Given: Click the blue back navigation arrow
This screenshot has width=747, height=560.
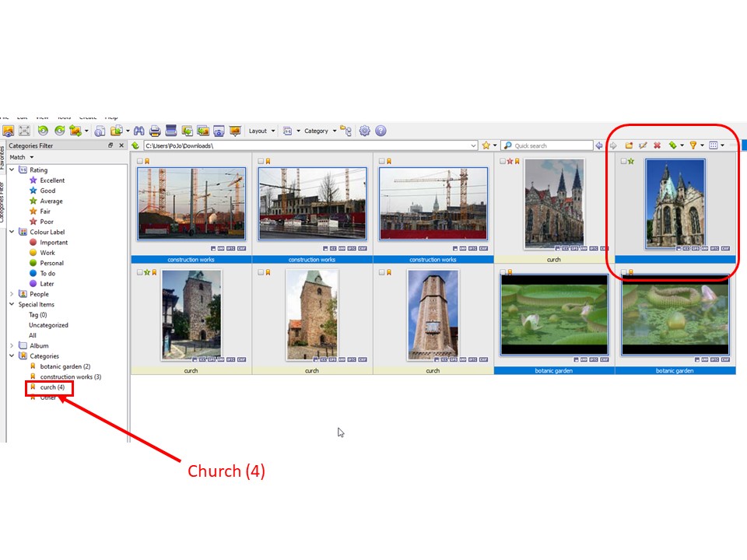Looking at the screenshot, I should 599,145.
